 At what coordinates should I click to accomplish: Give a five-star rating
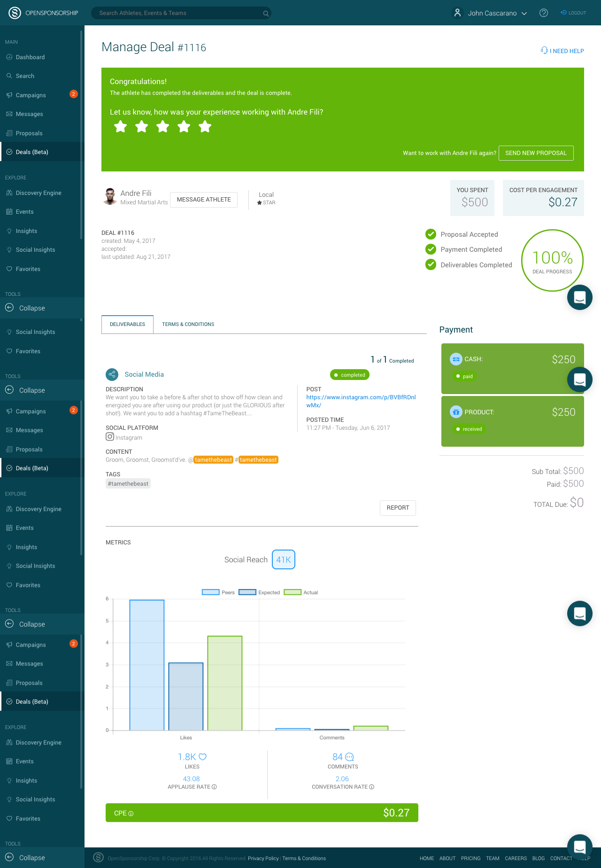[x=205, y=126]
